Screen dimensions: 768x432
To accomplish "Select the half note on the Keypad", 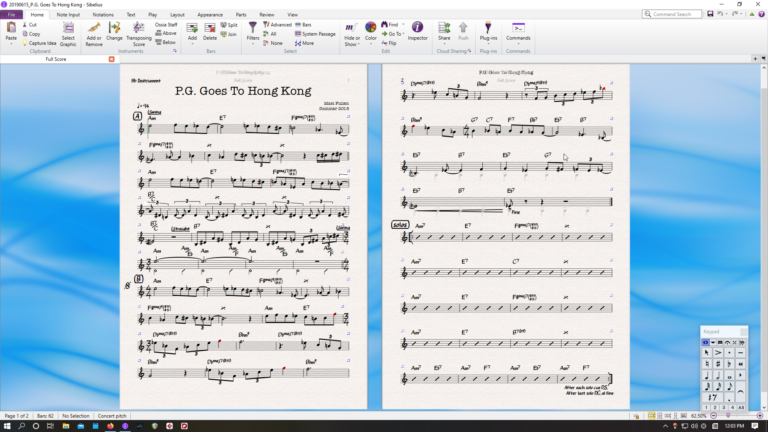I will tap(718, 375).
